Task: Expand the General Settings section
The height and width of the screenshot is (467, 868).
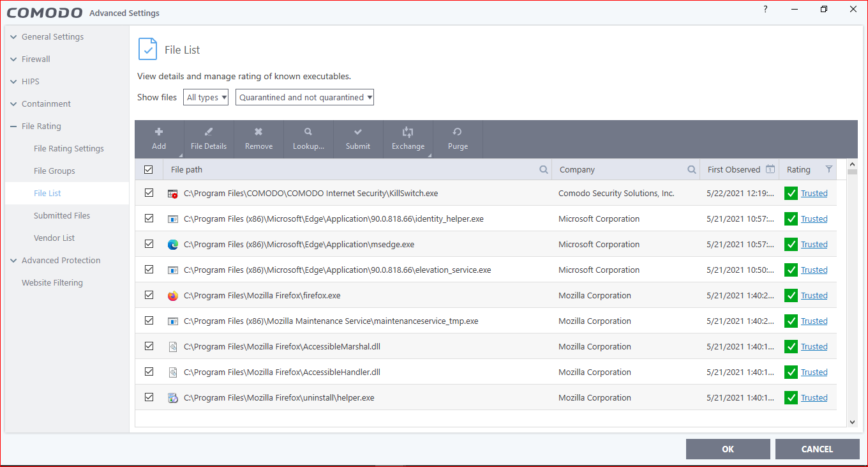Action: pyautogui.click(x=52, y=36)
